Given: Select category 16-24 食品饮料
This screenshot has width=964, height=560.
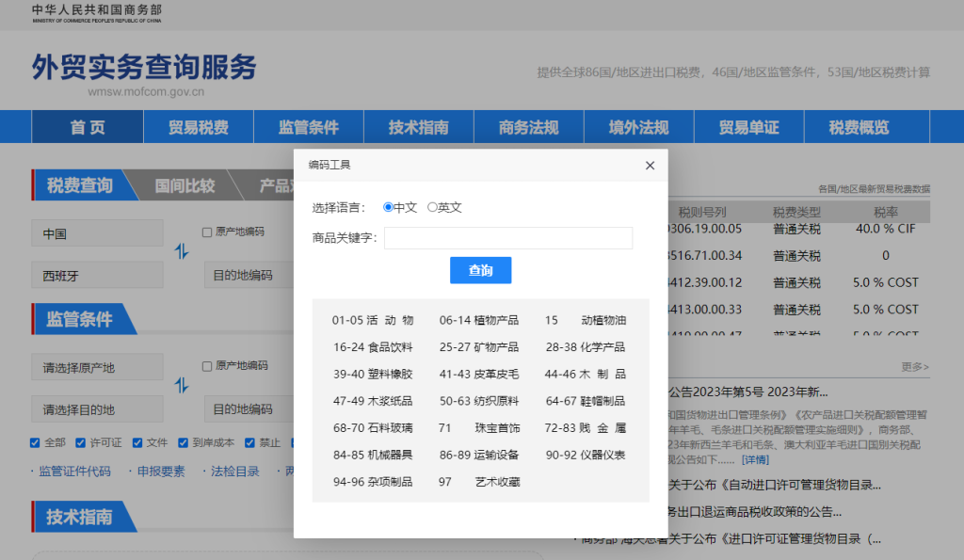Looking at the screenshot, I should pyautogui.click(x=373, y=347).
